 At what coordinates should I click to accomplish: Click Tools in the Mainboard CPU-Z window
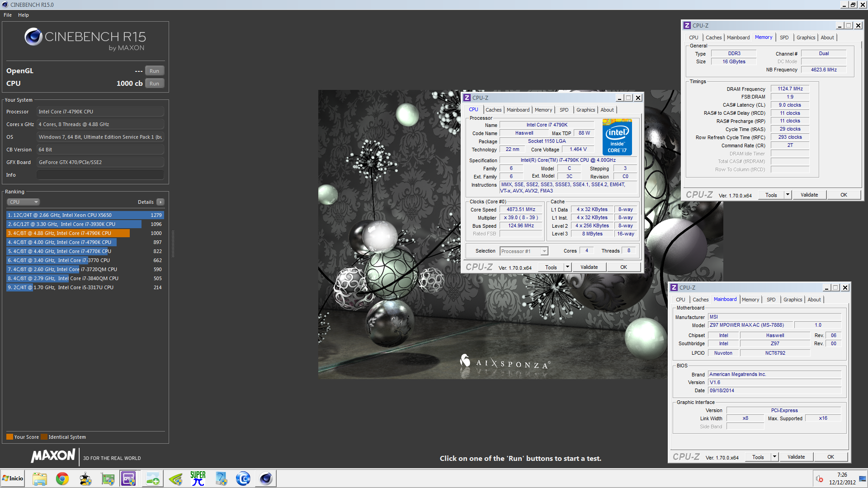[758, 457]
